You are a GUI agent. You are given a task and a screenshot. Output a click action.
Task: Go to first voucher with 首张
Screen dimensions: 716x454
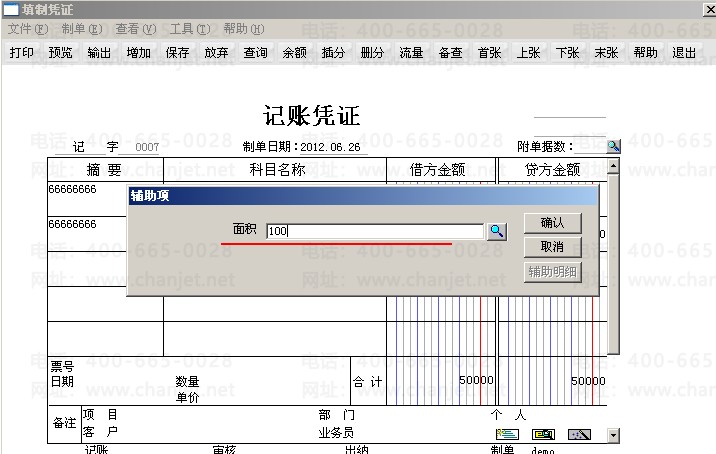(x=490, y=53)
